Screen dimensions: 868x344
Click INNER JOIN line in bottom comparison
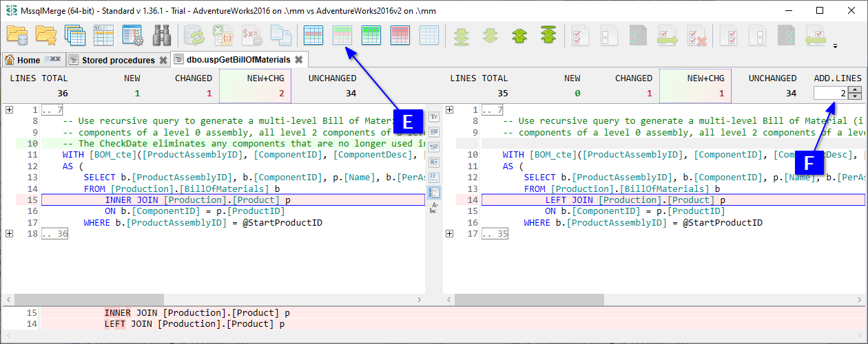coord(434,313)
